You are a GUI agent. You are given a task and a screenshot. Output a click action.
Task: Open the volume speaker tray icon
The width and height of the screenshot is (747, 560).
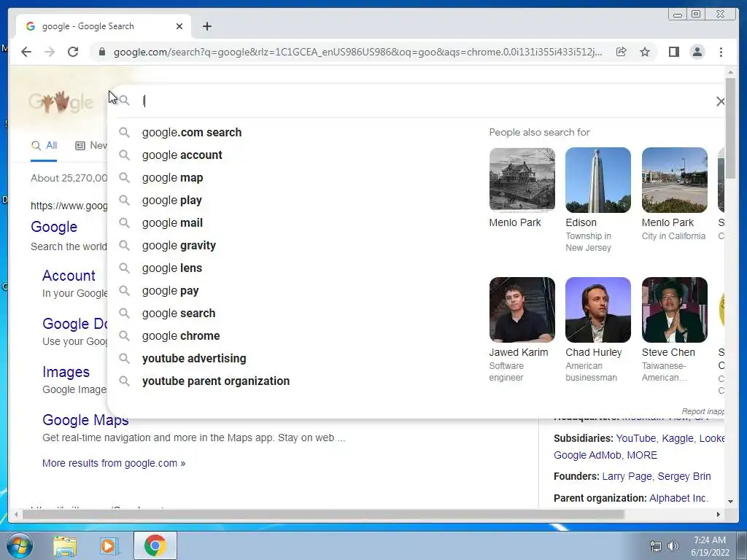pyautogui.click(x=673, y=547)
